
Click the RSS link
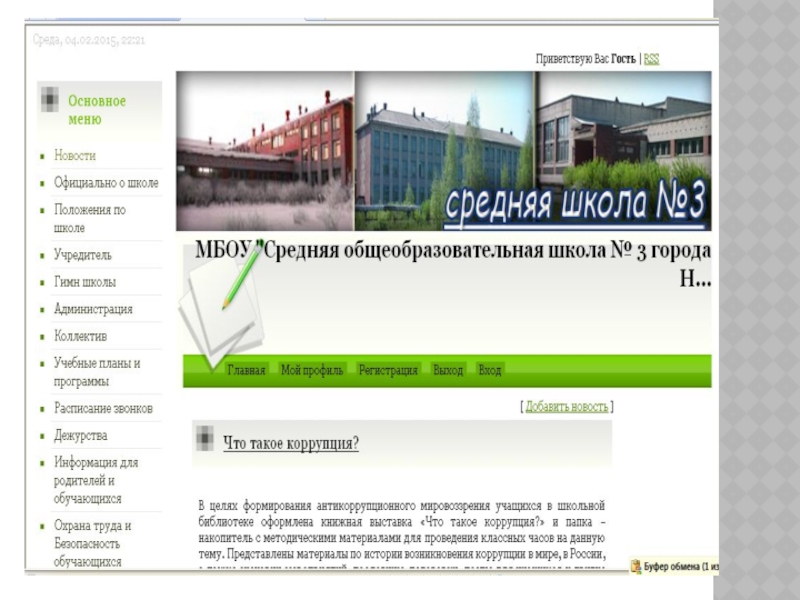click(x=652, y=59)
